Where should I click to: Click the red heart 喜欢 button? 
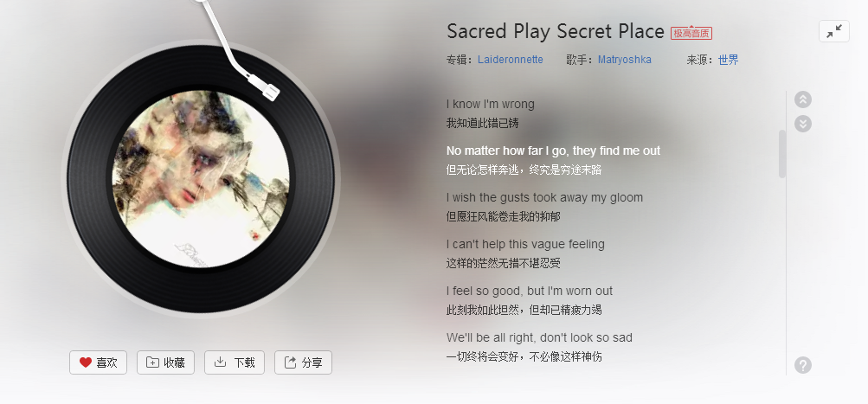(x=98, y=362)
